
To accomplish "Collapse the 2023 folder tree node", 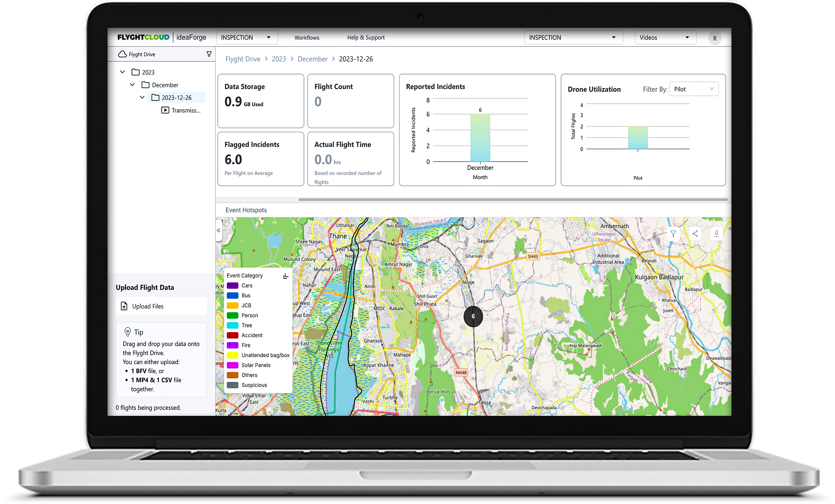I will click(x=123, y=72).
